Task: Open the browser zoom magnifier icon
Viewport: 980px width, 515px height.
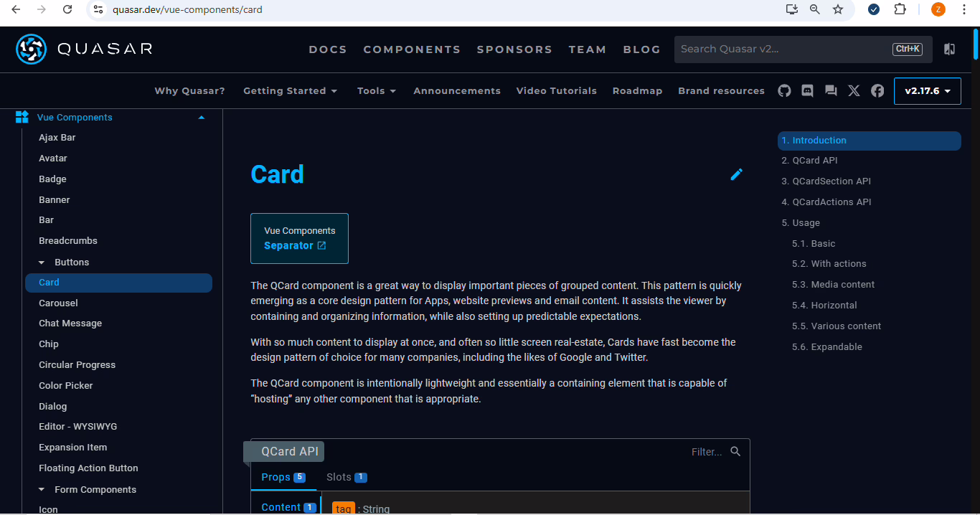Action: (x=815, y=9)
